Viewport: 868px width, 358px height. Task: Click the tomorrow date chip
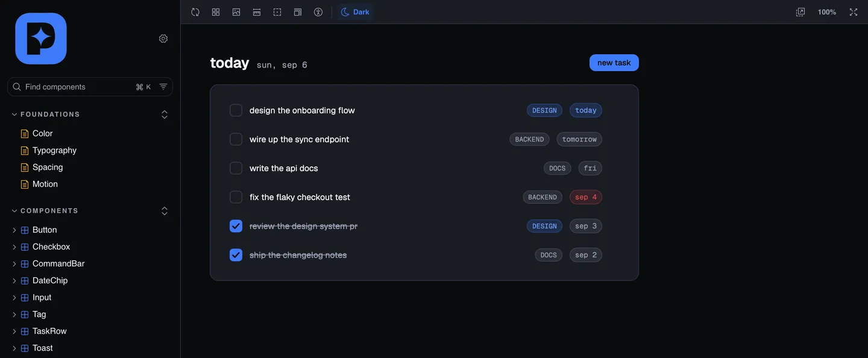579,139
